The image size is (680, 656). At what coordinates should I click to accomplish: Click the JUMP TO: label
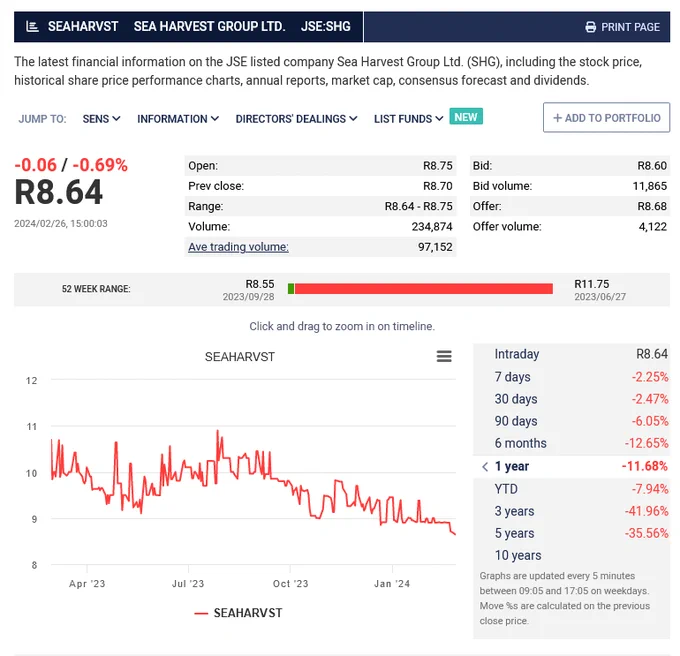(x=42, y=119)
